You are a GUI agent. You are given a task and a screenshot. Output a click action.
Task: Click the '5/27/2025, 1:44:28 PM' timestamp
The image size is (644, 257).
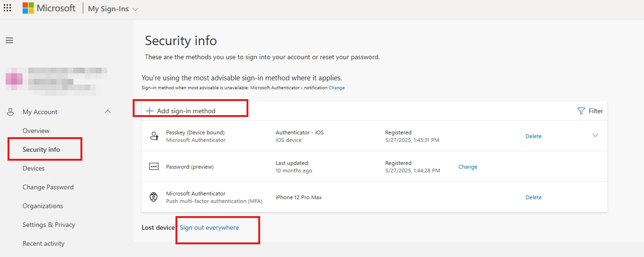[413, 171]
